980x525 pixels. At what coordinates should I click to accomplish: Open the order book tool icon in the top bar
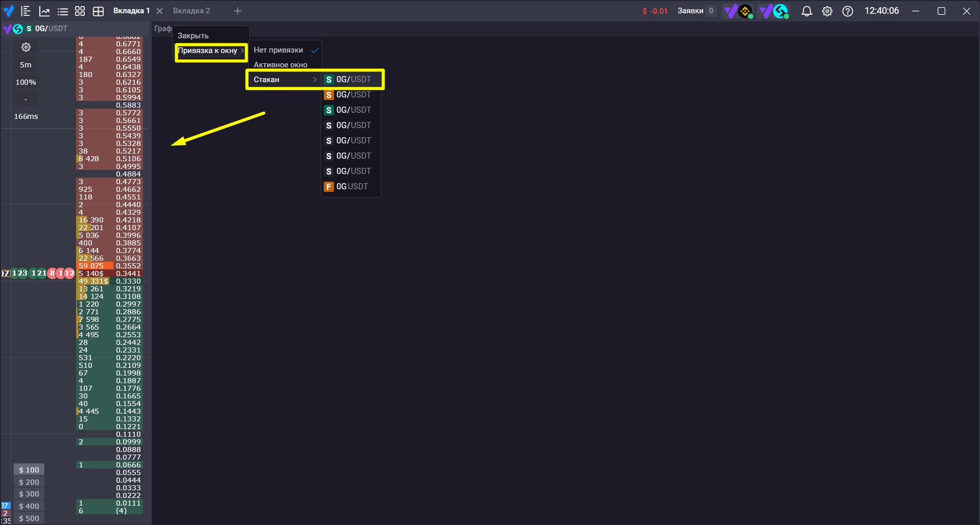[x=26, y=11]
